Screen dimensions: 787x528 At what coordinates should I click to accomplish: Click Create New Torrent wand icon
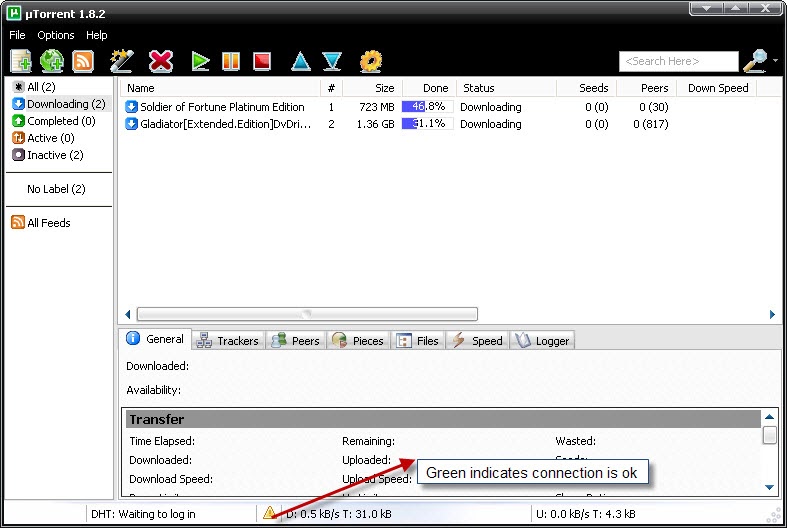click(x=121, y=61)
